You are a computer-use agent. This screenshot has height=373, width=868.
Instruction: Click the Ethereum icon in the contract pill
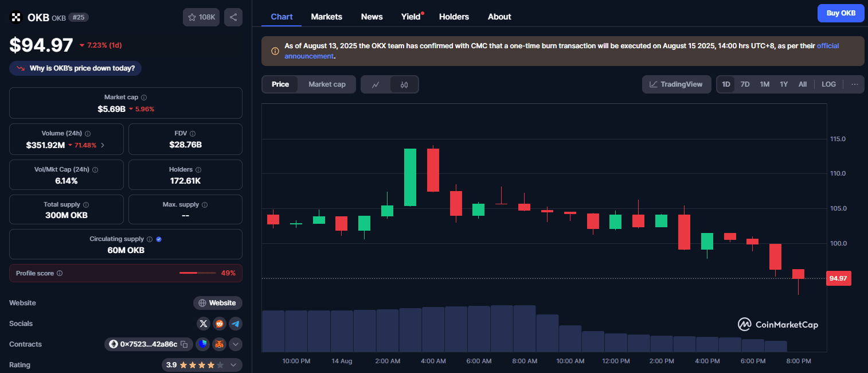coord(114,344)
